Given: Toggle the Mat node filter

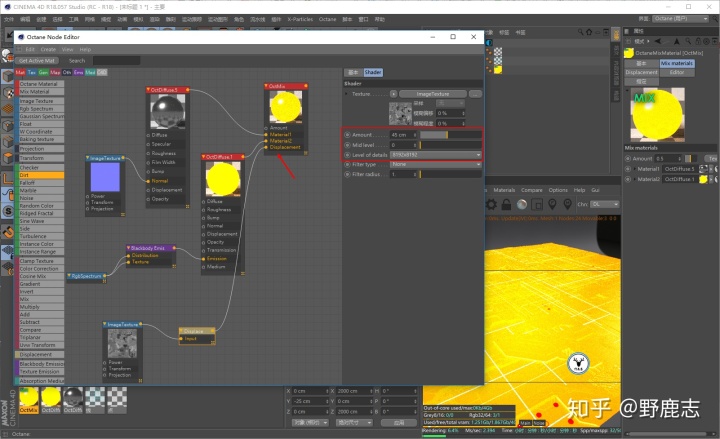Looking at the screenshot, I should 20,73.
